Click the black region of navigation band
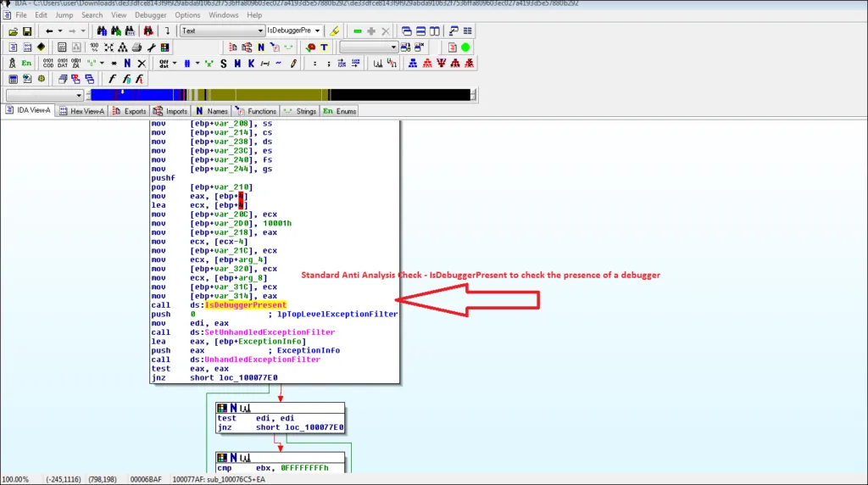The width and height of the screenshot is (868, 485). tap(401, 95)
